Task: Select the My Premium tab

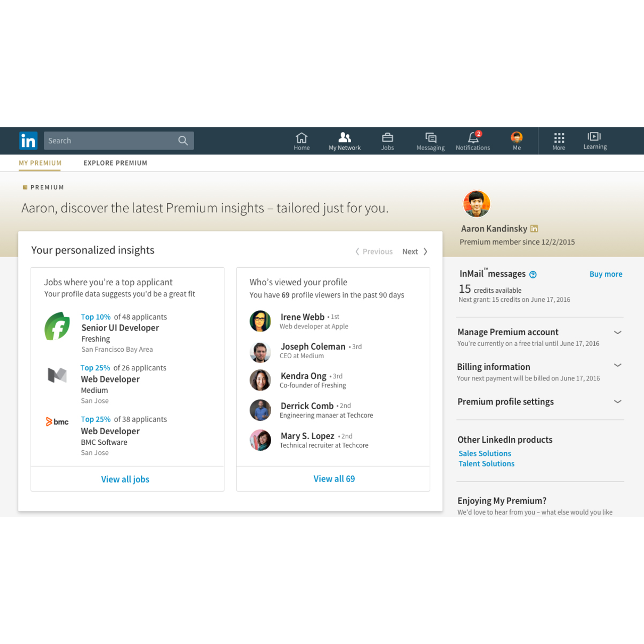Action: 40,163
